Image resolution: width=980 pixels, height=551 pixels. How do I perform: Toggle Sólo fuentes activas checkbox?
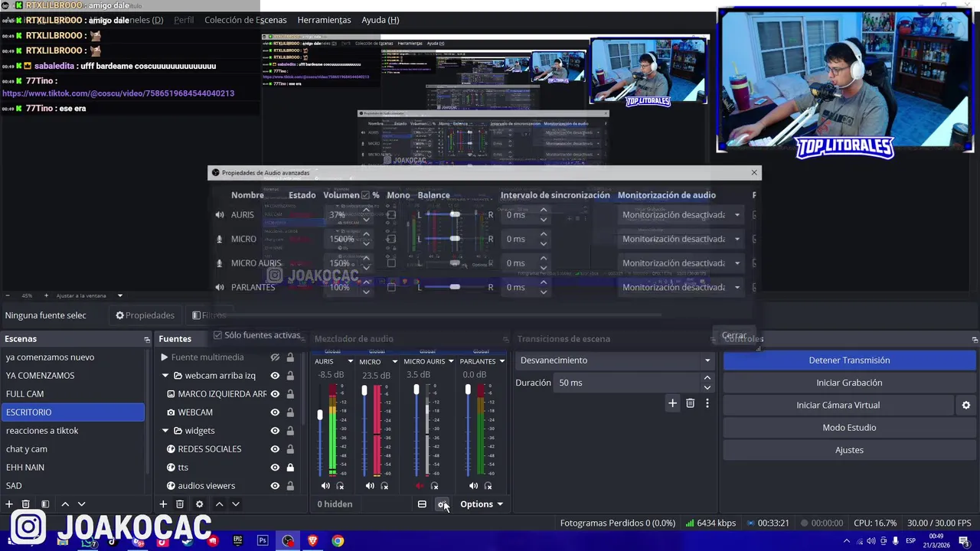(x=217, y=335)
